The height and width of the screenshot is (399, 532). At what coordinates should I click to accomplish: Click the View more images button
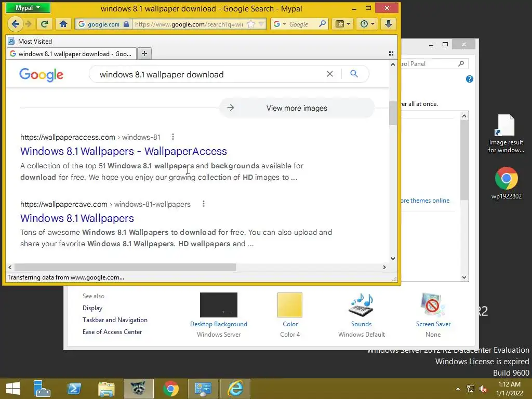coord(297,108)
